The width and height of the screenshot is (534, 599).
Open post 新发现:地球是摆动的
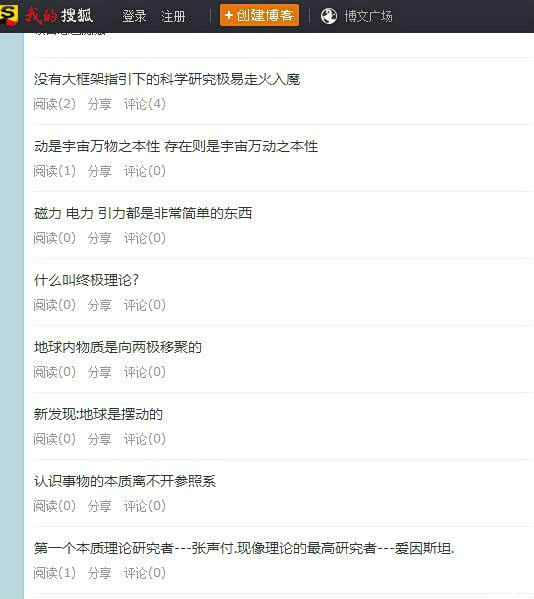[x=98, y=414]
